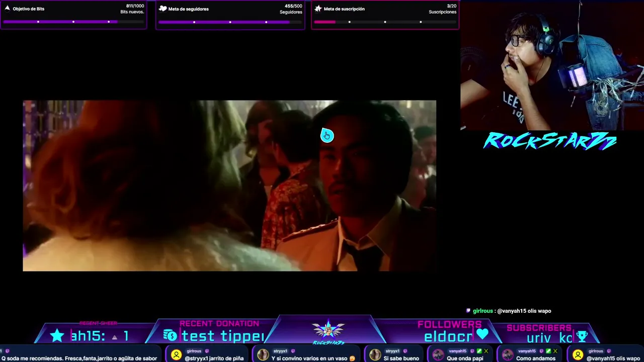The width and height of the screenshot is (644, 362).
Task: Click the Objetivo de Bits progress bar
Action: [73, 22]
